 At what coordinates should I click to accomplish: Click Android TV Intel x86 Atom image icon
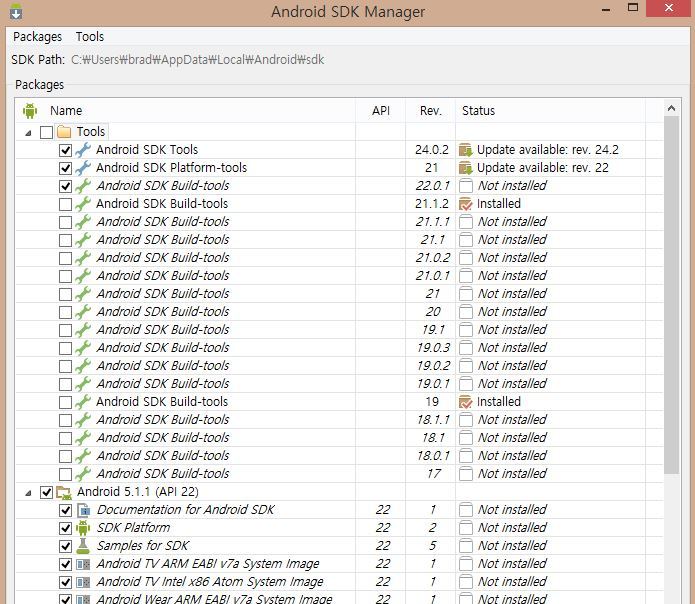tap(83, 582)
